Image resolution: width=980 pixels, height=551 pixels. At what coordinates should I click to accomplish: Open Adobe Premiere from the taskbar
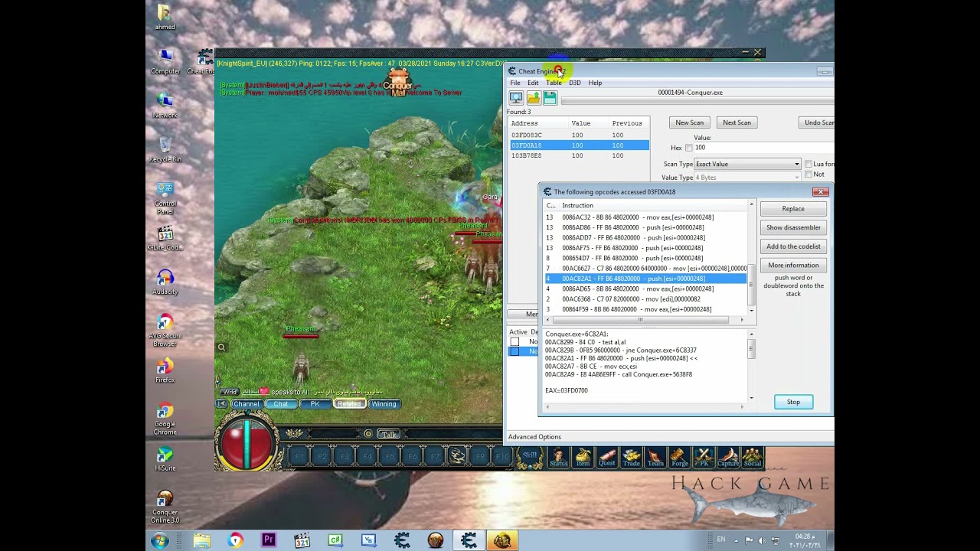pyautogui.click(x=268, y=540)
